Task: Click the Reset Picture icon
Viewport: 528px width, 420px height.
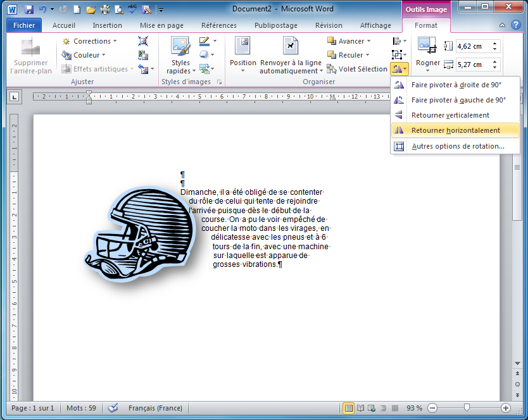Action: point(144,69)
